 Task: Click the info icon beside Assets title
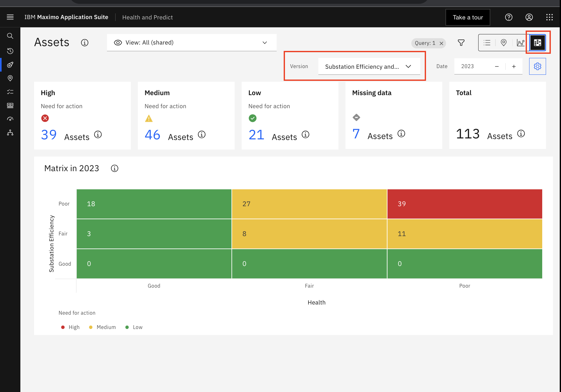[x=85, y=43]
